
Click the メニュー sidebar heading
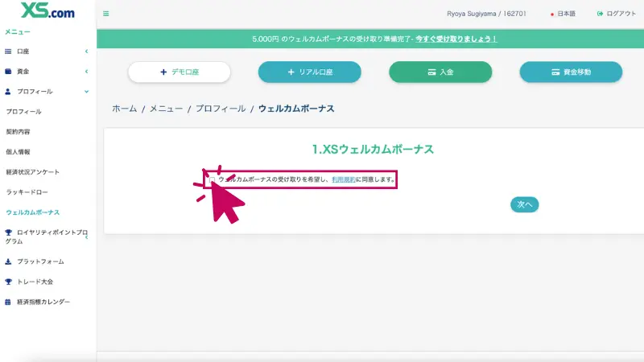18,31
